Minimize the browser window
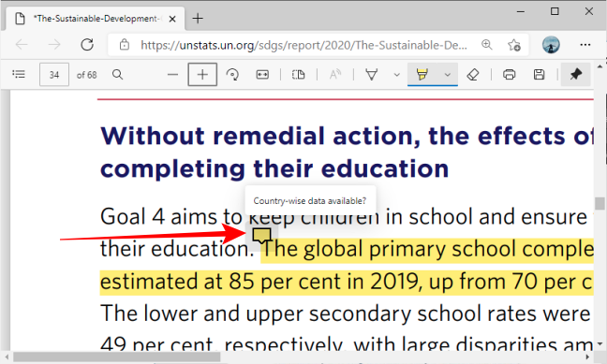Screen dimensions: 607x364 (x=521, y=11)
